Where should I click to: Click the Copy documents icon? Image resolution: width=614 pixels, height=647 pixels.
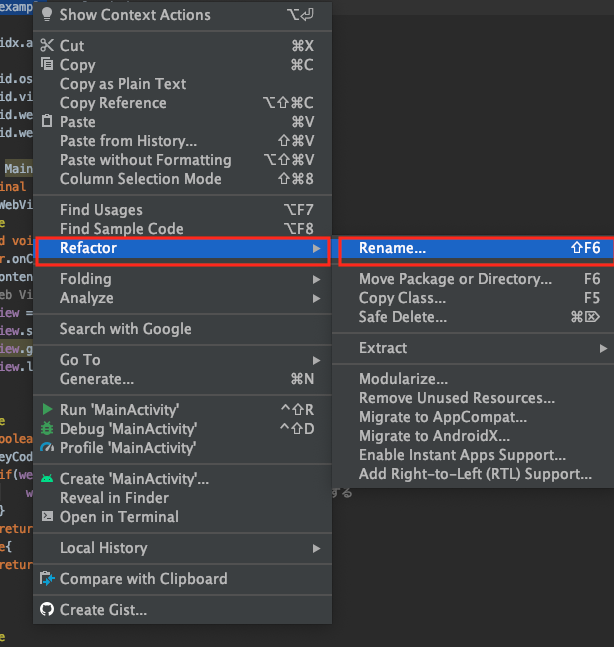(47, 64)
